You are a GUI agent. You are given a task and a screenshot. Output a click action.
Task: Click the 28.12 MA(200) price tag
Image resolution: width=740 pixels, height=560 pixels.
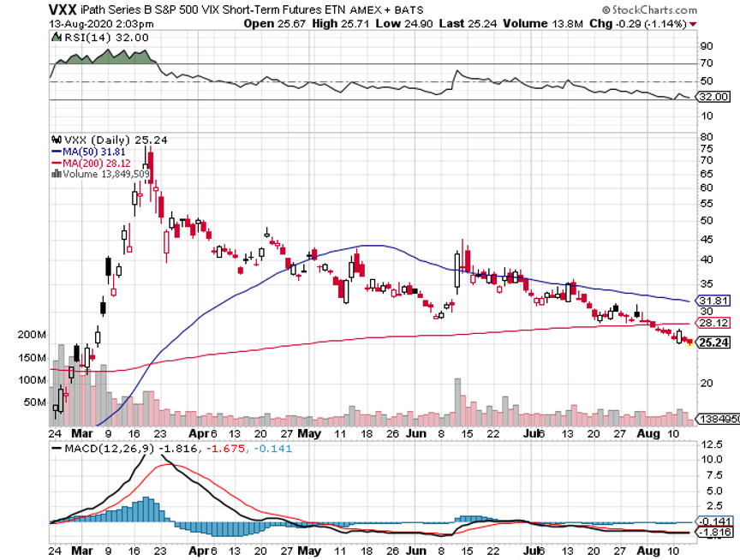click(714, 323)
